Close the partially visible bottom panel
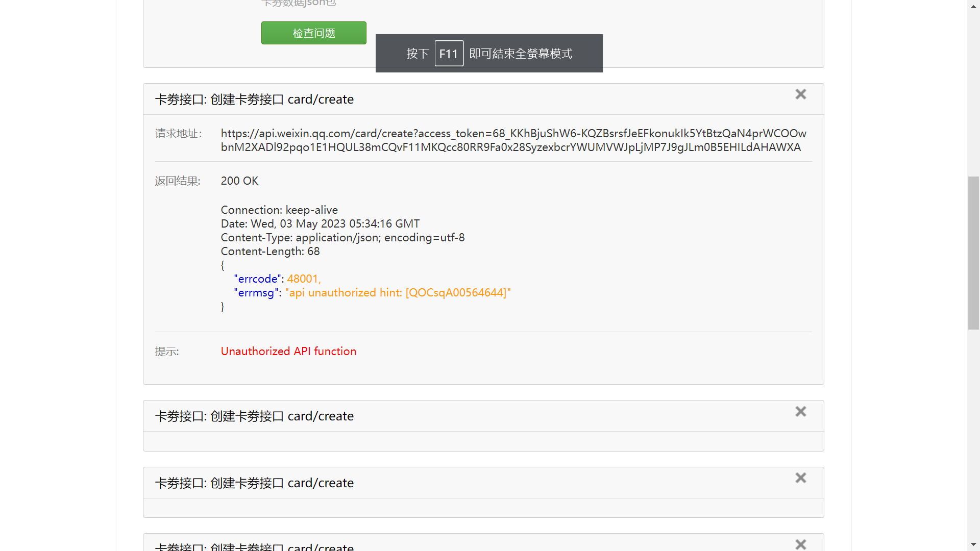The image size is (980, 551). (800, 544)
